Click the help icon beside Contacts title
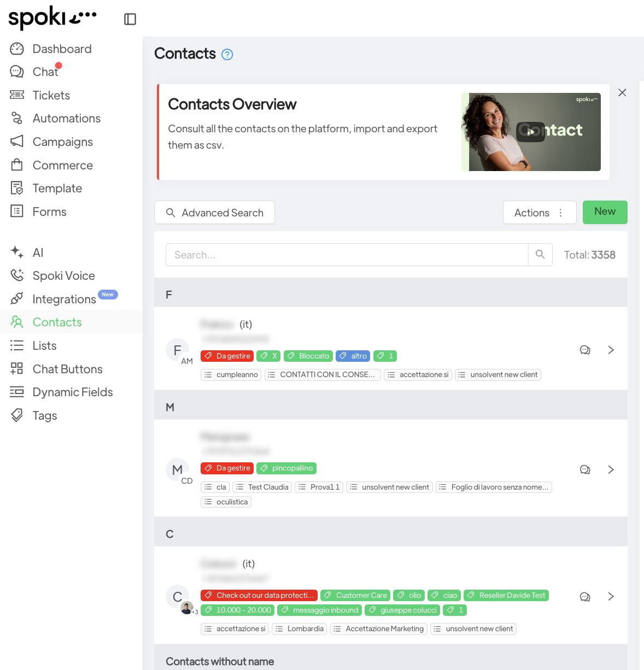The width and height of the screenshot is (644, 670). click(227, 54)
